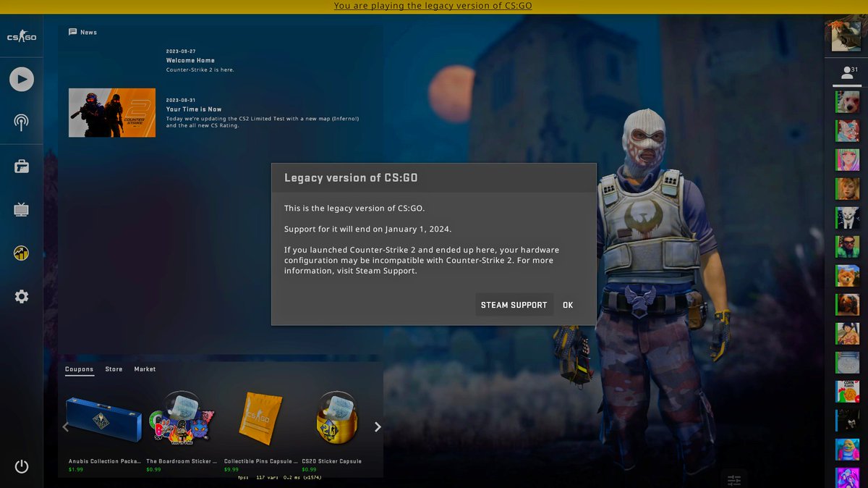
Task: Click the friends count icon showing 31
Action: 849,73
